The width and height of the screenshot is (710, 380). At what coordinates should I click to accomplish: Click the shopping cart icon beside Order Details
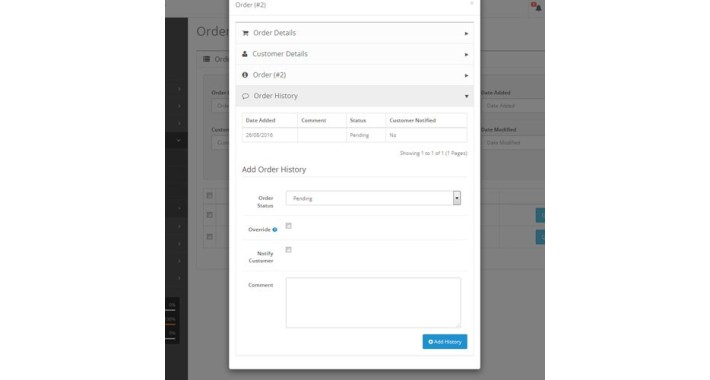coord(245,33)
